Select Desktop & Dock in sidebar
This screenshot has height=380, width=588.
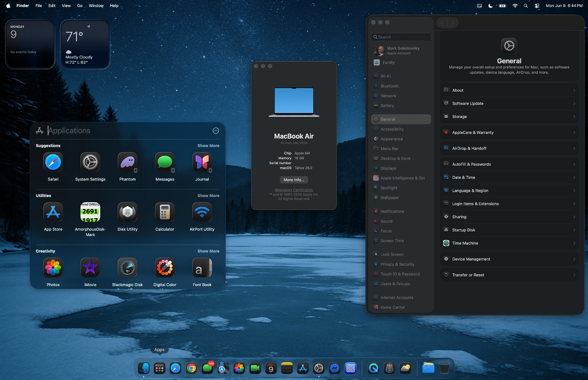401,158
